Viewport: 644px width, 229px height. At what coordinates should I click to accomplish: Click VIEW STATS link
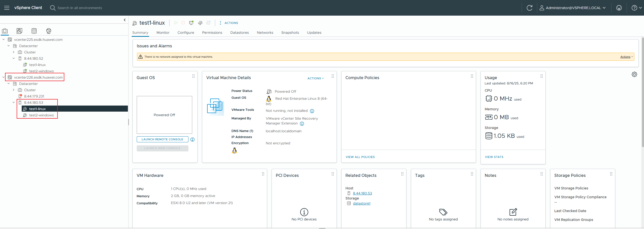coord(494,157)
